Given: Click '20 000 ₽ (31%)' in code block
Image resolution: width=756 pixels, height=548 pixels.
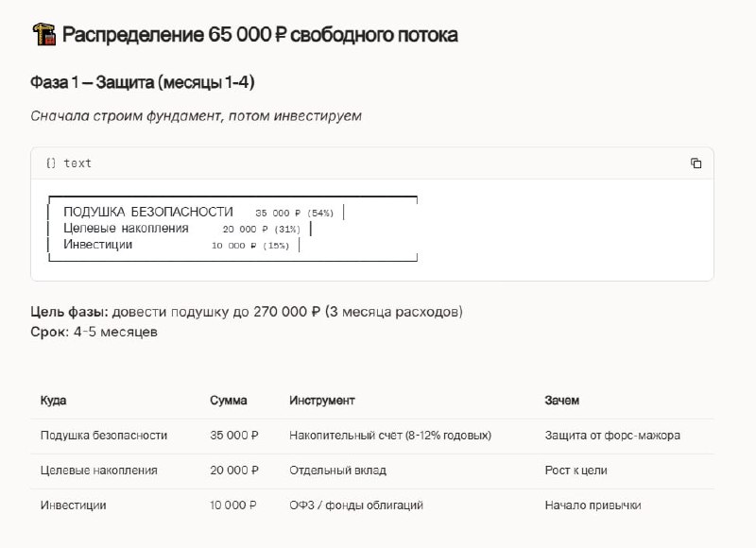Looking at the screenshot, I should 262,230.
